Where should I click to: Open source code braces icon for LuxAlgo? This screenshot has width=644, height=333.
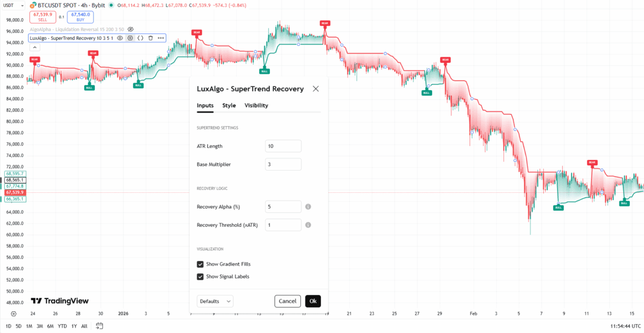tap(141, 38)
